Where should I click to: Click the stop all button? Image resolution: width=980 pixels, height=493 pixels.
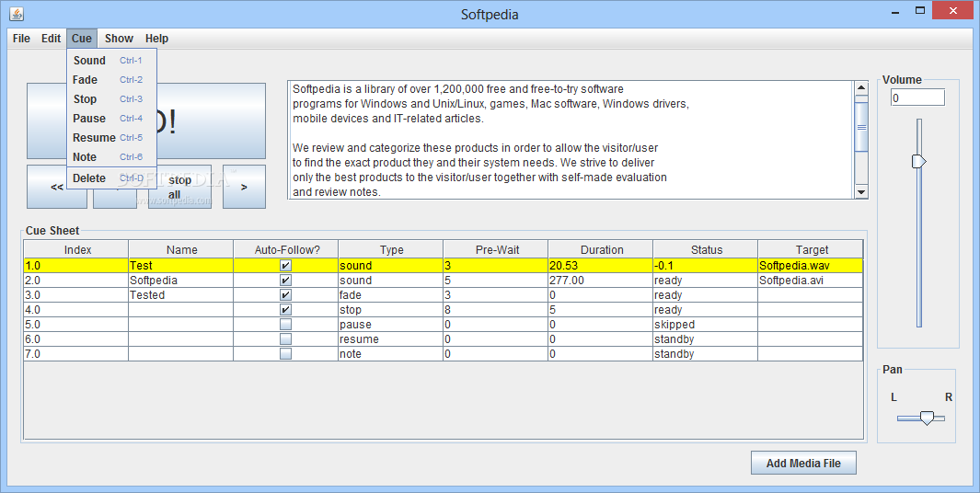[180, 187]
